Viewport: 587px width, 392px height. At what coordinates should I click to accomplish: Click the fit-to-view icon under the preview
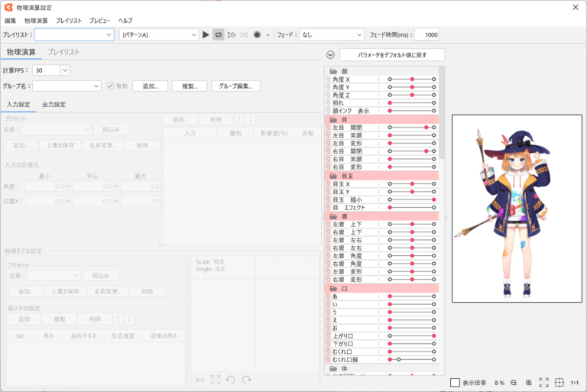(x=543, y=382)
